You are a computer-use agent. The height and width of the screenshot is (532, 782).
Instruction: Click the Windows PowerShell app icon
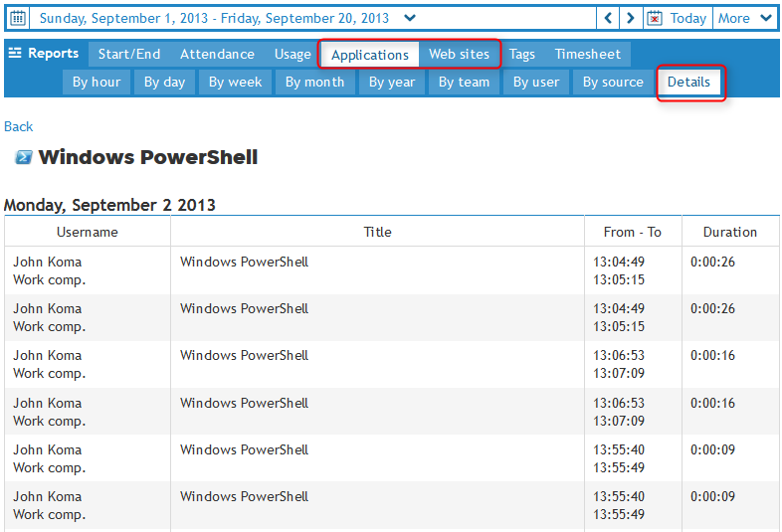coord(24,157)
